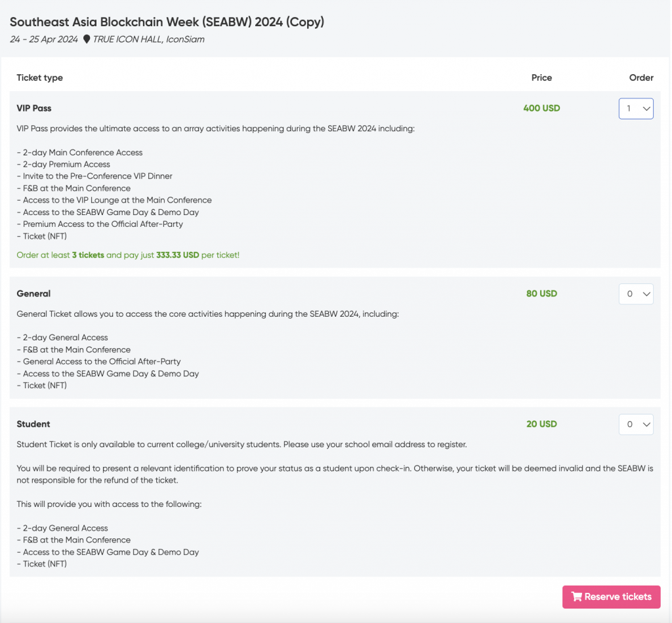This screenshot has height=623, width=672.
Task: Click the 400 USD price
Action: click(541, 108)
